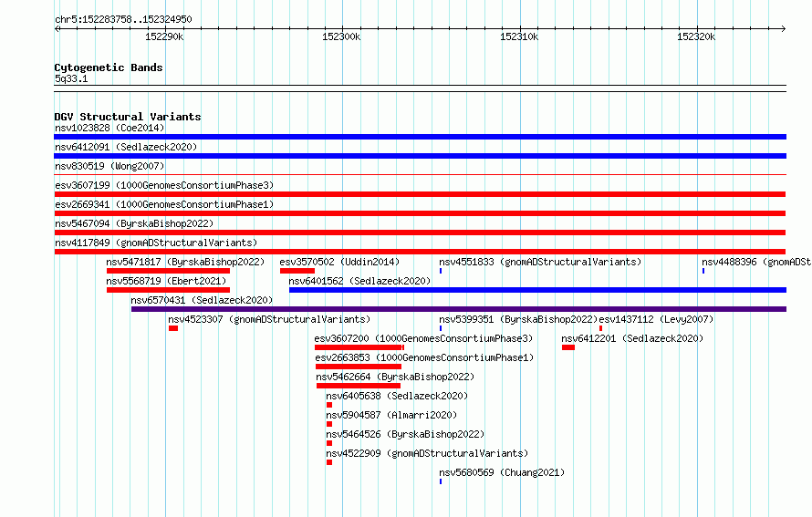Click the Cytogenetic Bands track title

click(109, 67)
